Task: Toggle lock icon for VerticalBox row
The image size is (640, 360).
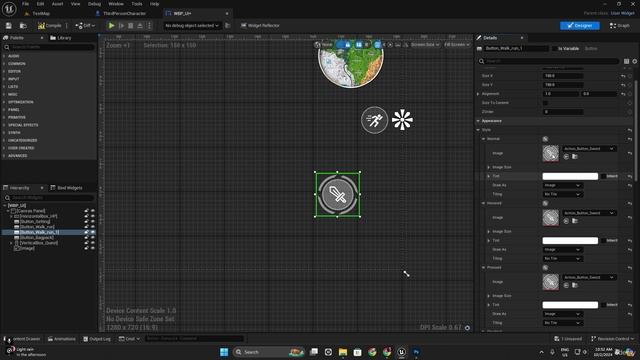Action: [x=87, y=243]
